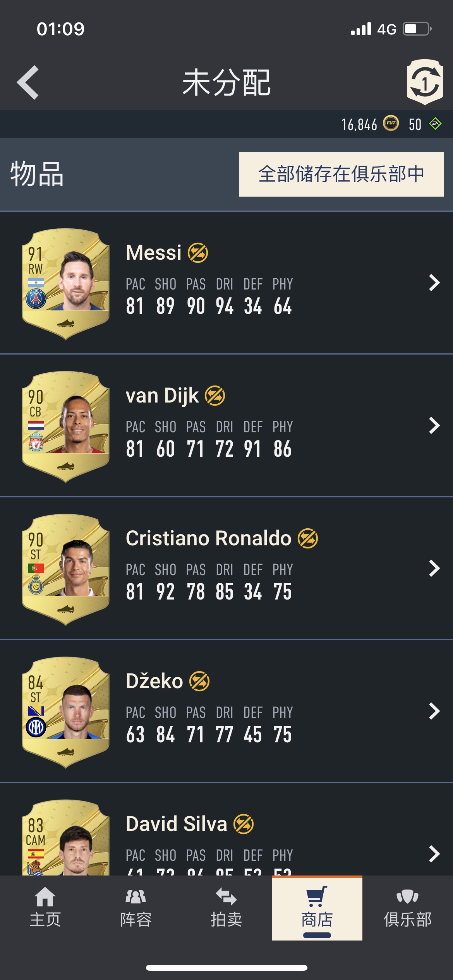
Task: Tap the green EA points icon
Action: pyautogui.click(x=436, y=124)
